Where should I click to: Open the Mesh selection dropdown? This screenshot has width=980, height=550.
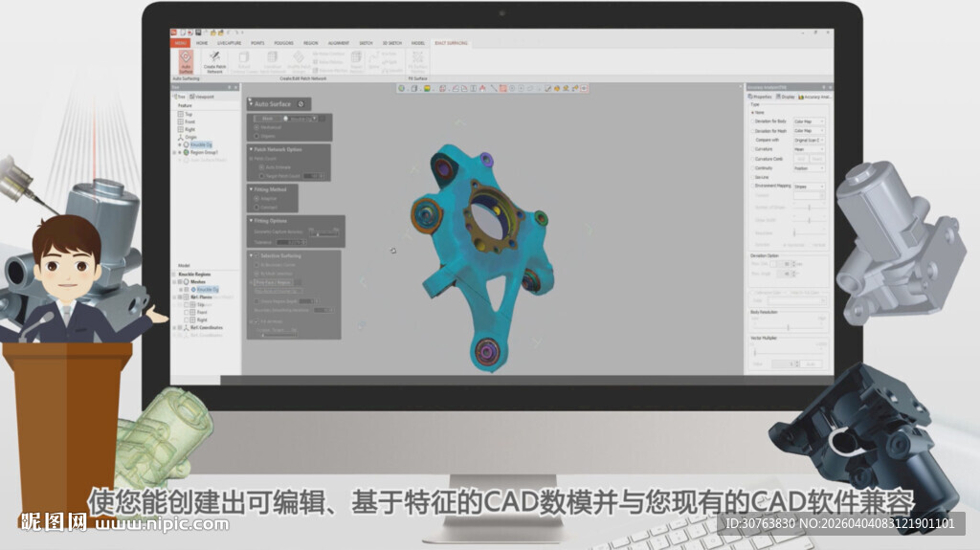(315, 118)
